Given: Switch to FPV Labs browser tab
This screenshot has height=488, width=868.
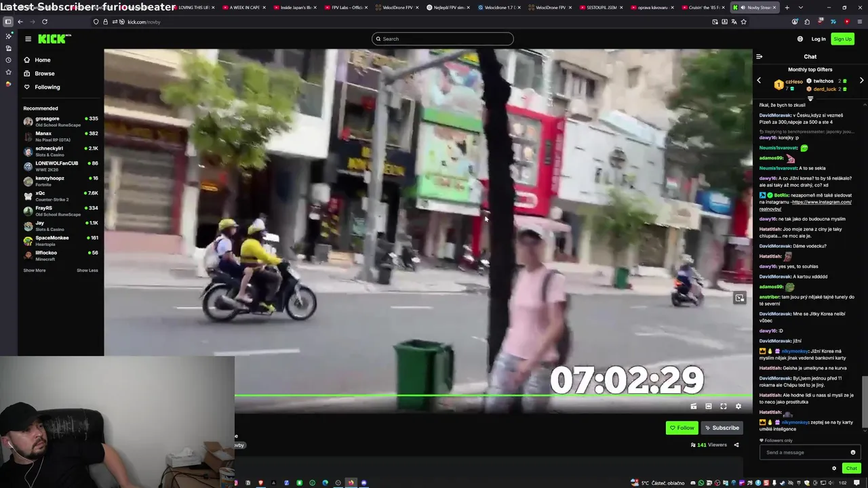Looking at the screenshot, I should point(347,7).
